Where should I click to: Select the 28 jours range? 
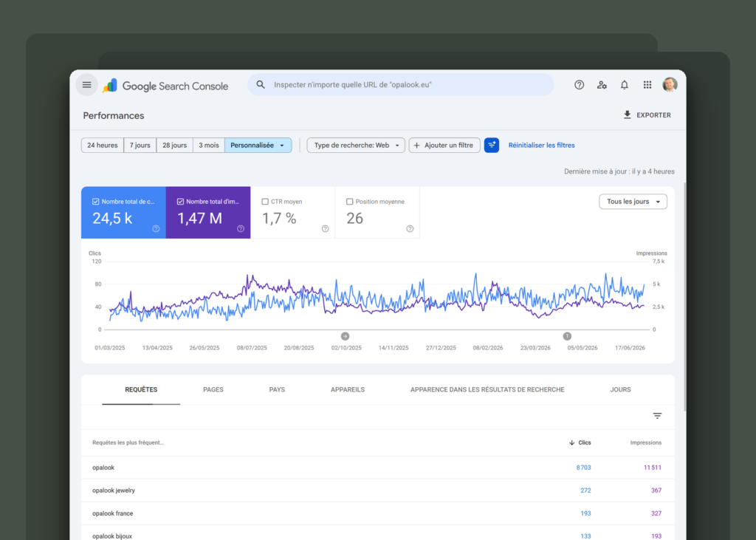coord(174,146)
